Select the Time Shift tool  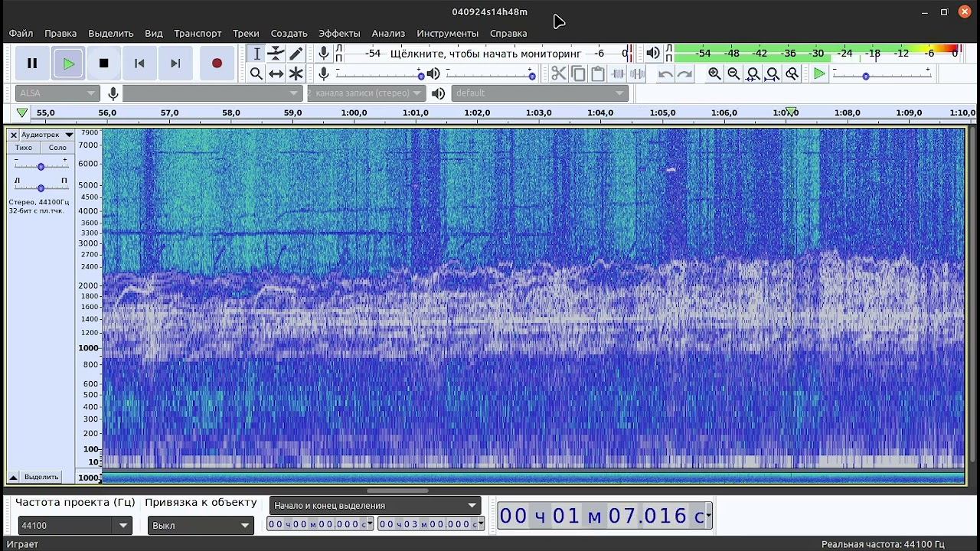pyautogui.click(x=276, y=73)
